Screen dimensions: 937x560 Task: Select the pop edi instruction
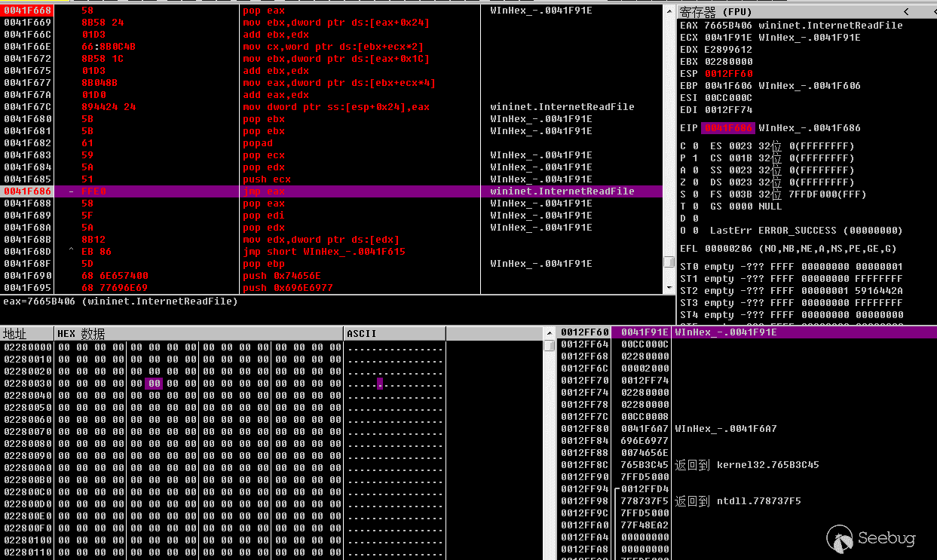tap(264, 216)
